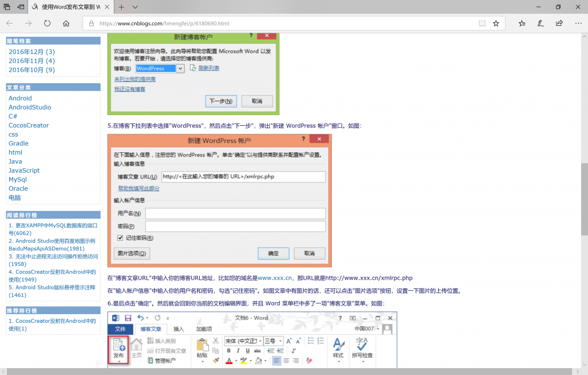
Task: Switch to the 插入 ribbon tab
Action: [x=178, y=327]
